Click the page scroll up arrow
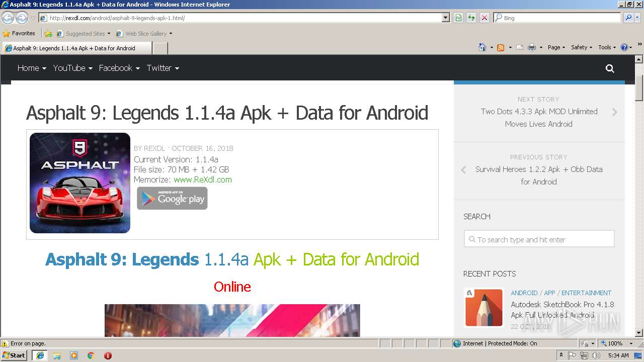This screenshot has width=644, height=362. click(x=639, y=59)
